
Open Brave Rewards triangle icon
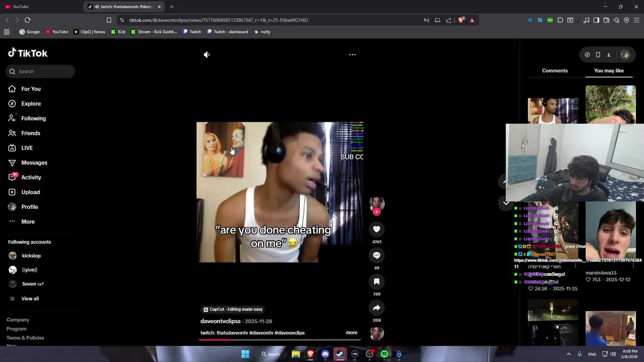coord(472,20)
